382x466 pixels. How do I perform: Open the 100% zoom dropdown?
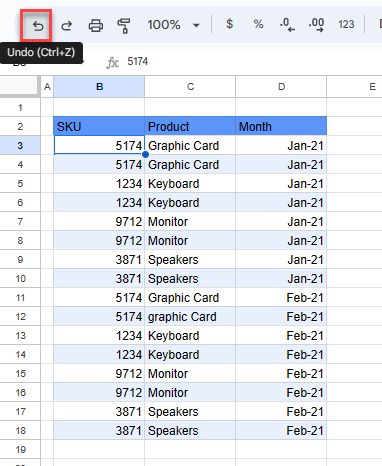173,25
